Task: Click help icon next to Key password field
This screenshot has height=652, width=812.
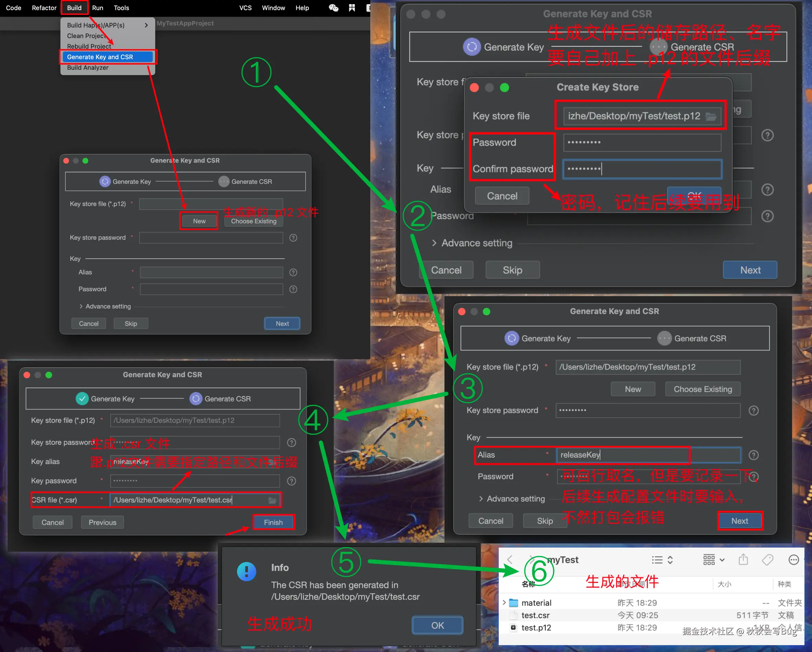Action: pos(292,481)
